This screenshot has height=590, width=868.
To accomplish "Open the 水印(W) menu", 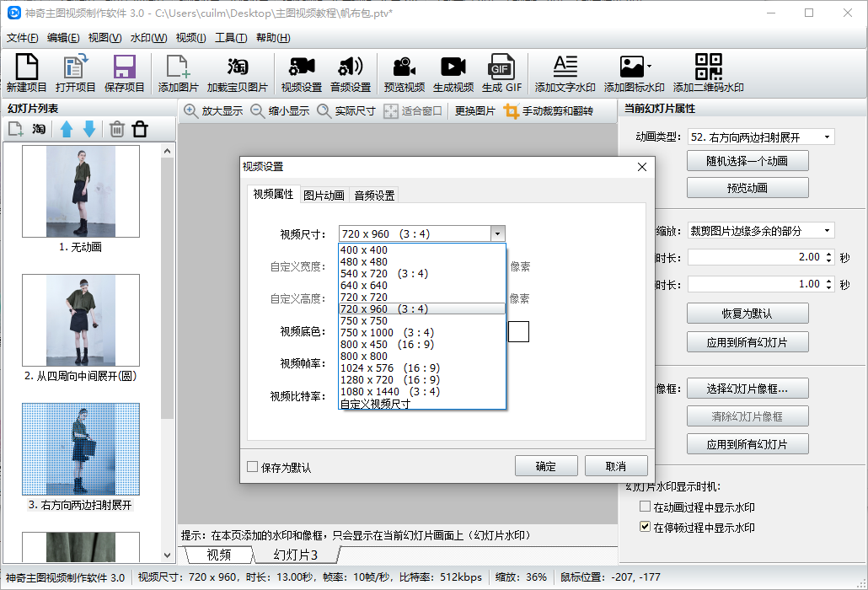I will click(x=148, y=38).
